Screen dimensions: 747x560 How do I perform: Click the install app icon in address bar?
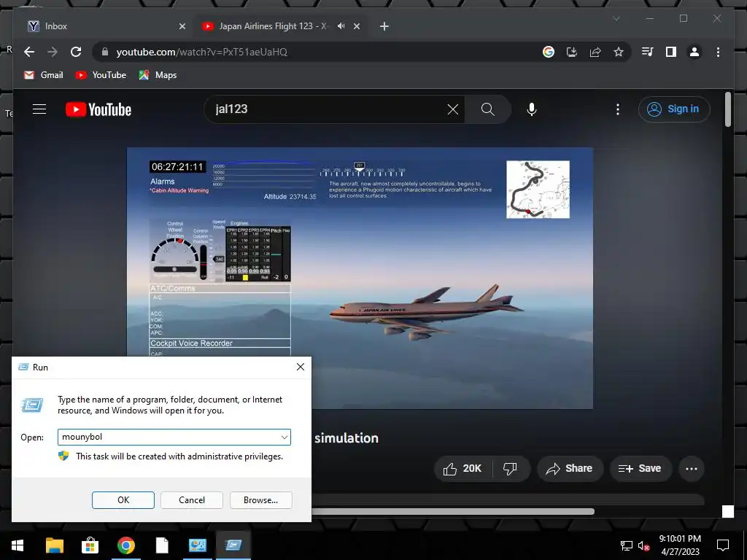point(572,52)
